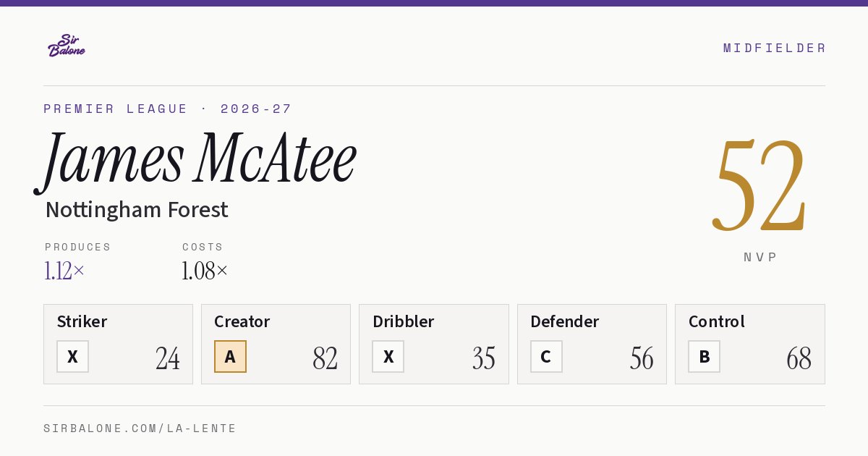
Task: Click the PRODUCES label
Action: point(77,247)
